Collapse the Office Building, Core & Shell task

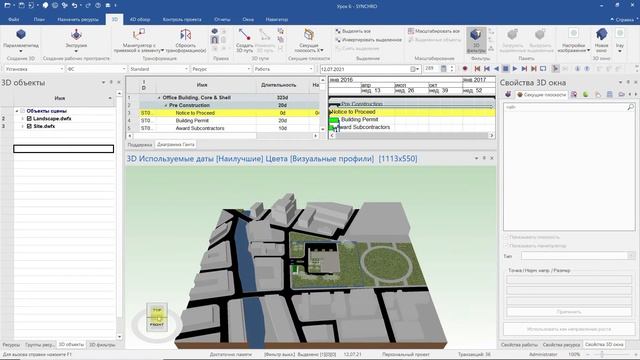(x=159, y=98)
